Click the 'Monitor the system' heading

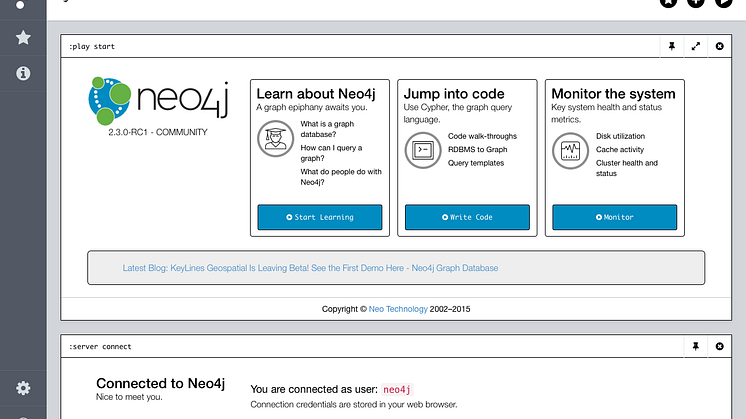pyautogui.click(x=613, y=94)
